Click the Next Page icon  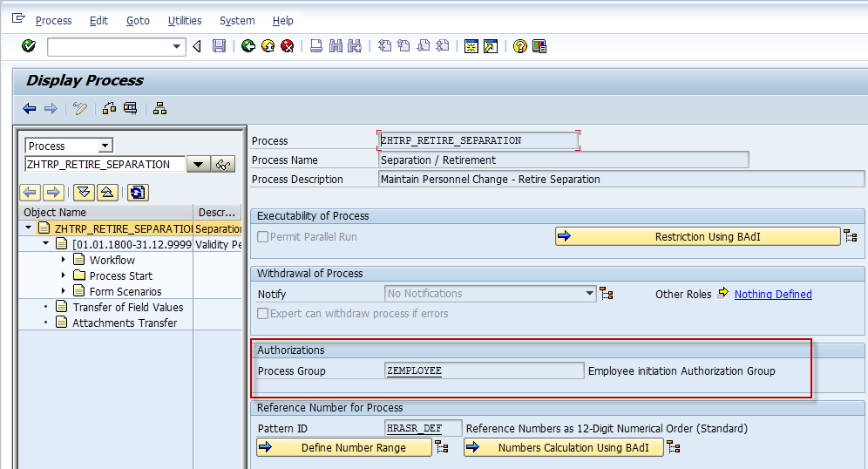(424, 46)
